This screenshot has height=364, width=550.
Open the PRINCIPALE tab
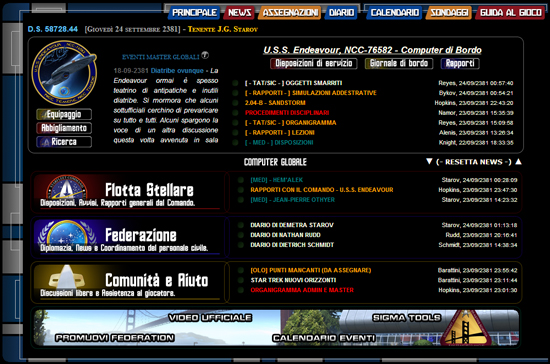click(194, 13)
